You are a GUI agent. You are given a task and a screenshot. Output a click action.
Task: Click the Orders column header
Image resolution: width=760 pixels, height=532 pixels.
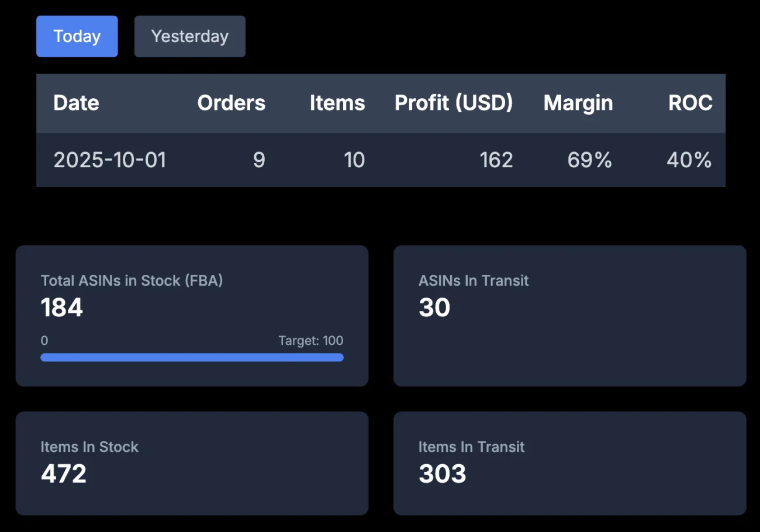pyautogui.click(x=231, y=103)
